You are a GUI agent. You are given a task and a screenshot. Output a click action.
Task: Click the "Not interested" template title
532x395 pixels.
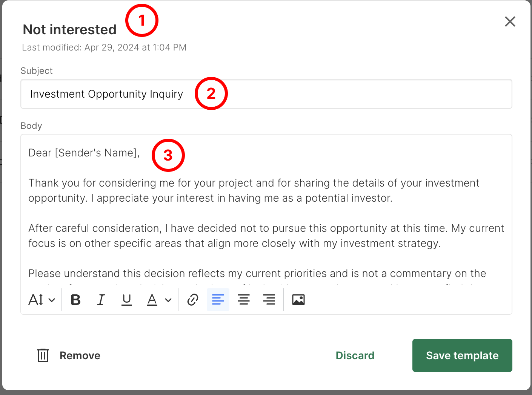click(x=70, y=30)
